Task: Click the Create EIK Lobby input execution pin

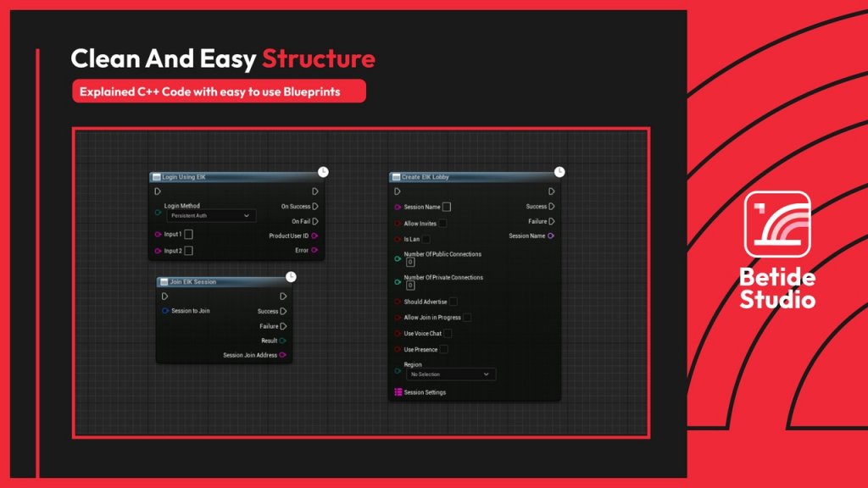Action: click(398, 191)
